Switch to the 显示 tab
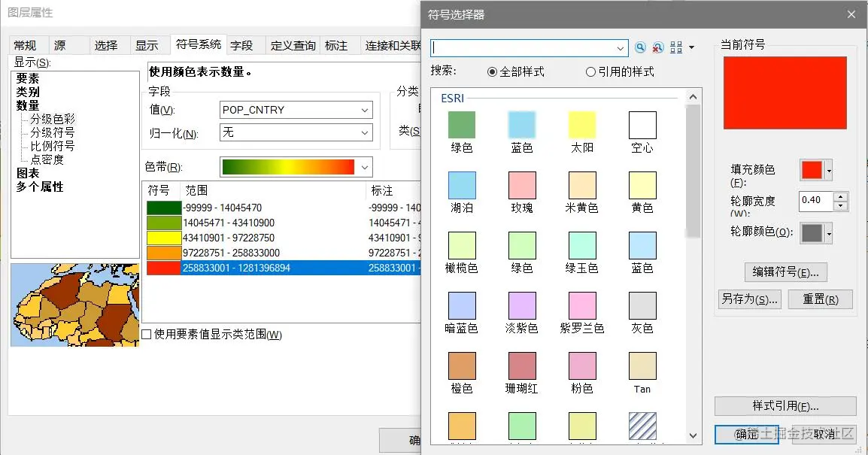This screenshot has width=868, height=455. tap(147, 45)
